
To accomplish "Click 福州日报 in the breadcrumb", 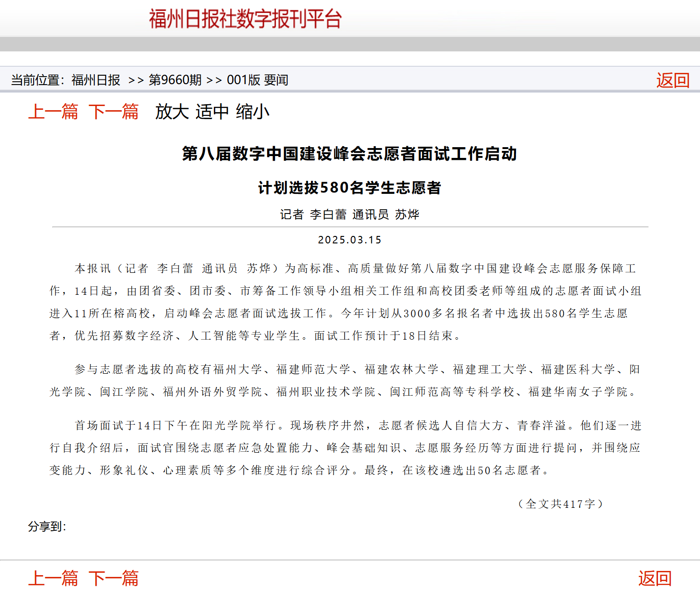I will point(96,80).
